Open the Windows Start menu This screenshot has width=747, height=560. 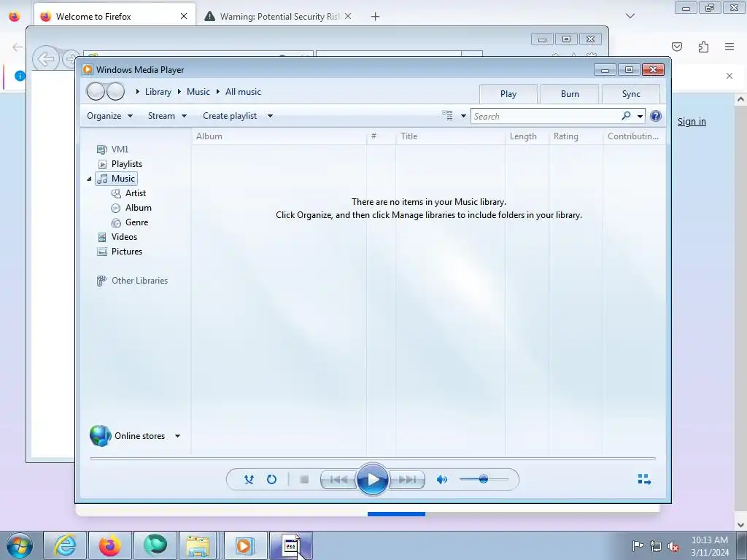pyautogui.click(x=20, y=545)
